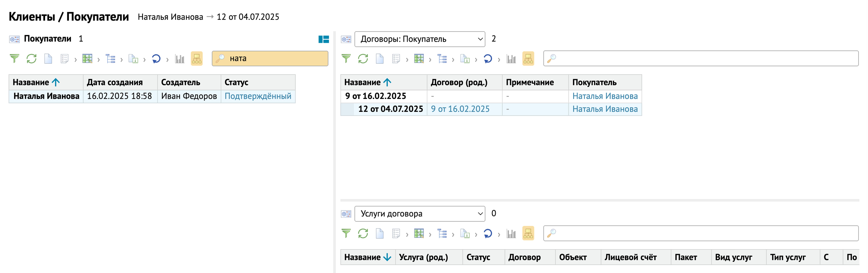Open the Услуги договора dropdown
The width and height of the screenshot is (868, 273).
420,214
